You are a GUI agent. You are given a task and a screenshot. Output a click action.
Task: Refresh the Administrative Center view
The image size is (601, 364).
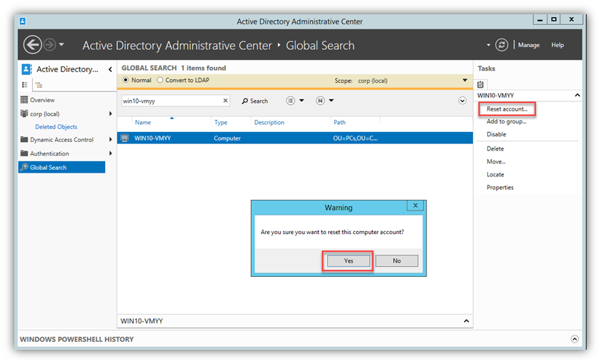tap(502, 45)
